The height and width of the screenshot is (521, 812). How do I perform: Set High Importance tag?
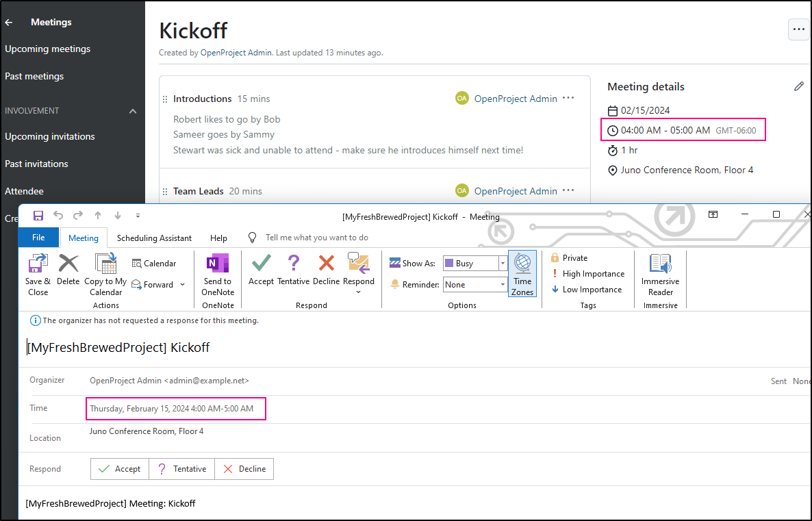click(587, 274)
